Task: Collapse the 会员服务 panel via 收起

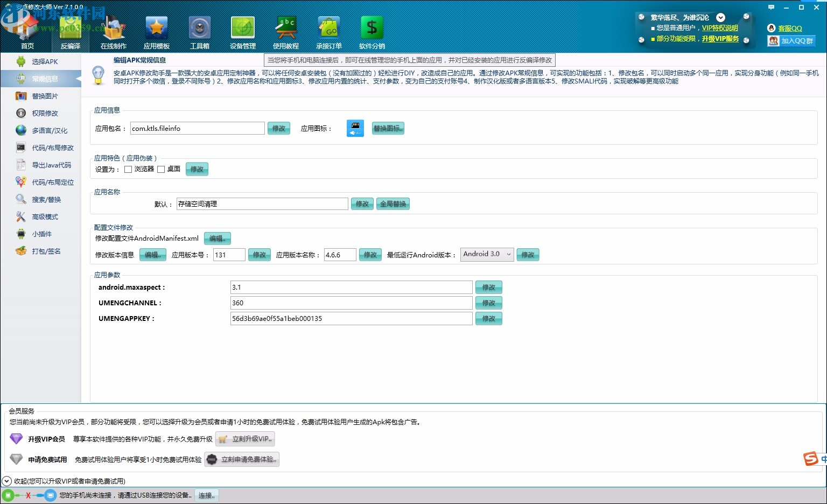Action: [x=7, y=481]
